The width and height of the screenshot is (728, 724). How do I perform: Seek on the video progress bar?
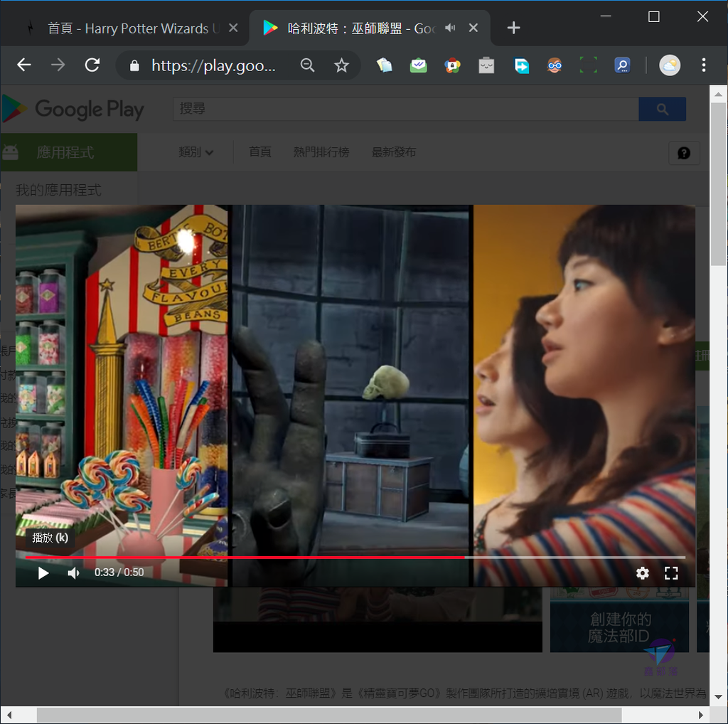355,557
